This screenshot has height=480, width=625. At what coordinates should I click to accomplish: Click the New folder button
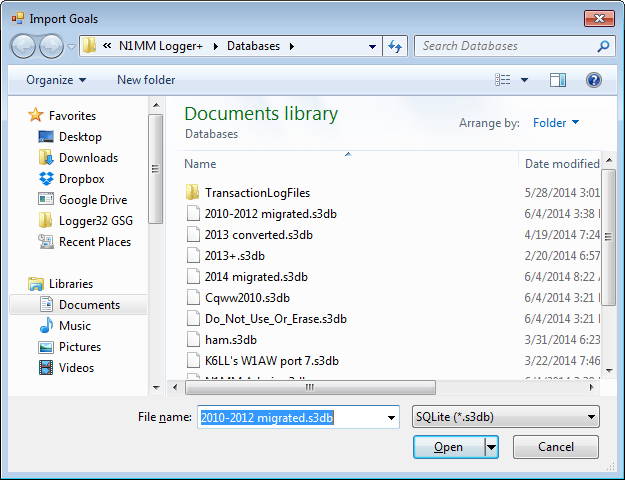tap(146, 80)
